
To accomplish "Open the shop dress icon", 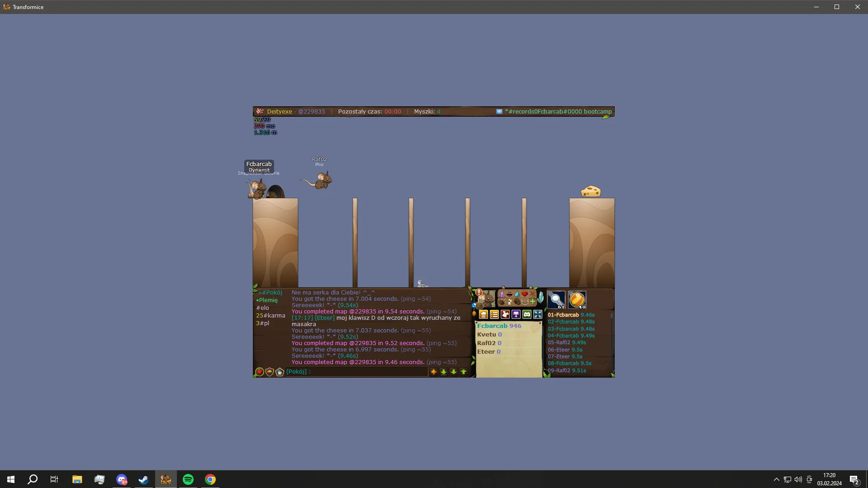I will (505, 314).
